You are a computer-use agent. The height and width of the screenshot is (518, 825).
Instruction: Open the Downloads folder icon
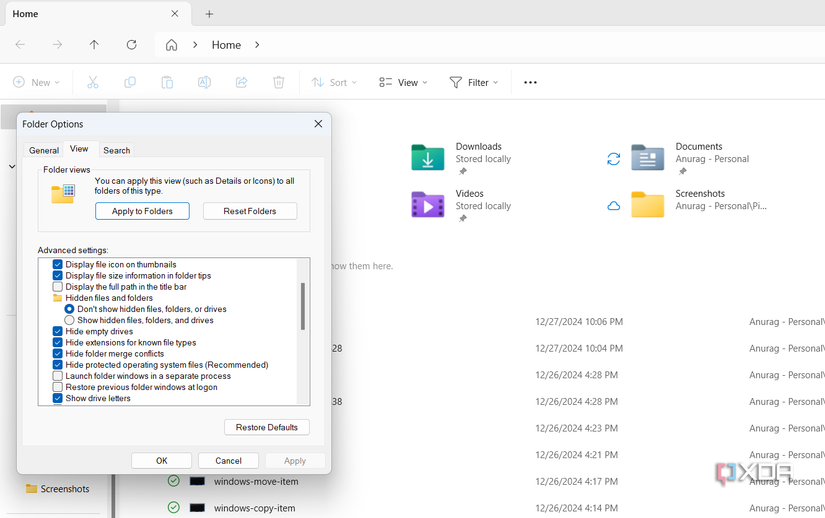click(428, 157)
